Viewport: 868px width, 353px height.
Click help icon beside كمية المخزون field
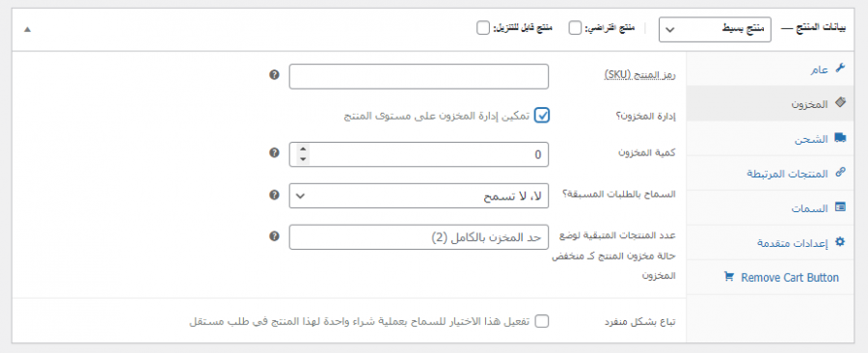pos(274,152)
